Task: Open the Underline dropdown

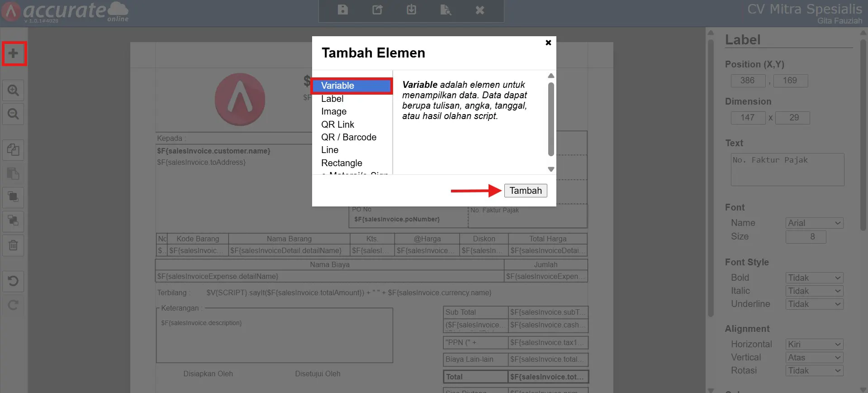Action: pos(815,304)
